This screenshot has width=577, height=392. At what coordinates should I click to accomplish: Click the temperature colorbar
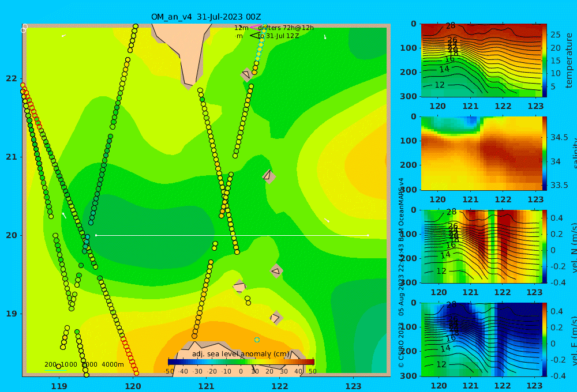(x=545, y=61)
